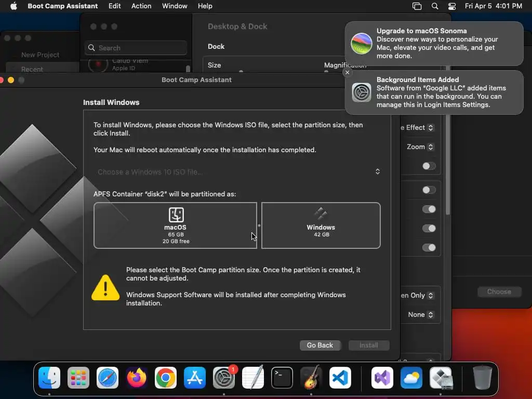Launch Safari from the Dock
Image resolution: width=532 pixels, height=399 pixels.
[108, 378]
